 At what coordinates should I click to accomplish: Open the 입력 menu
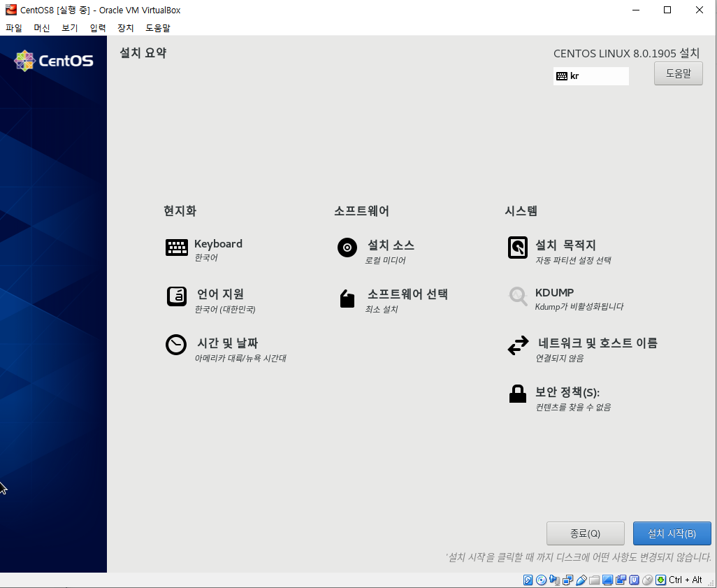tap(97, 28)
